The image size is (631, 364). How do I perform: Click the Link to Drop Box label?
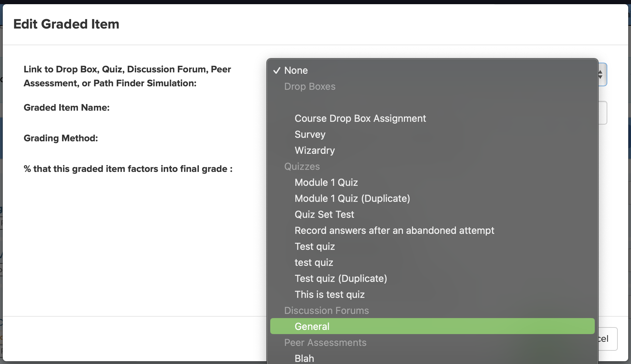click(127, 76)
